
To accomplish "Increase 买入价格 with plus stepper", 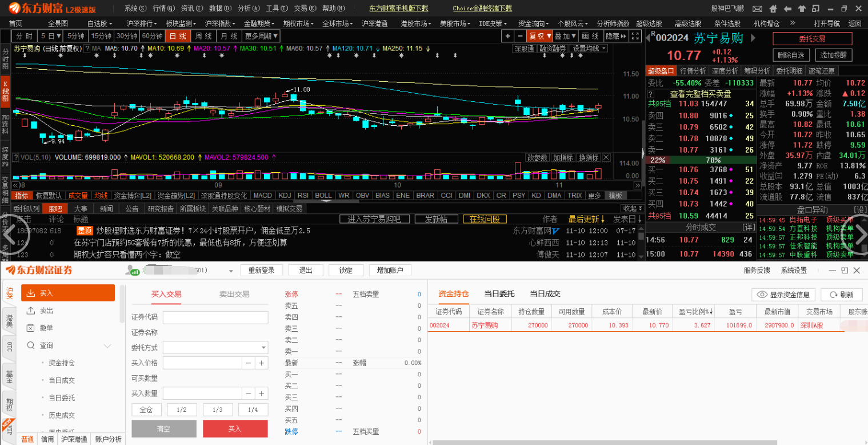I will [262, 363].
